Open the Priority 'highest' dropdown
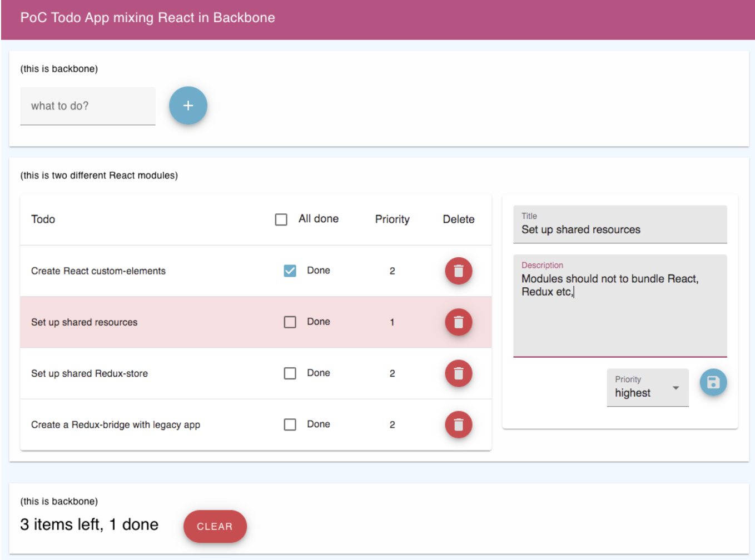Screen dimensions: 755x560 [648, 388]
